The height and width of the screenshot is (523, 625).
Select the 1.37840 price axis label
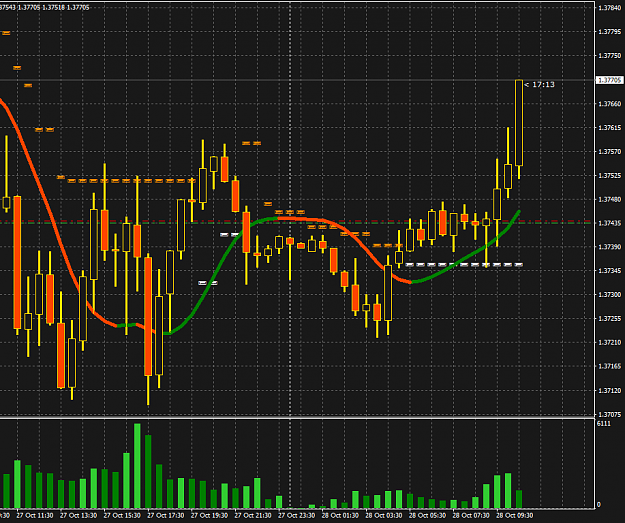[610, 8]
